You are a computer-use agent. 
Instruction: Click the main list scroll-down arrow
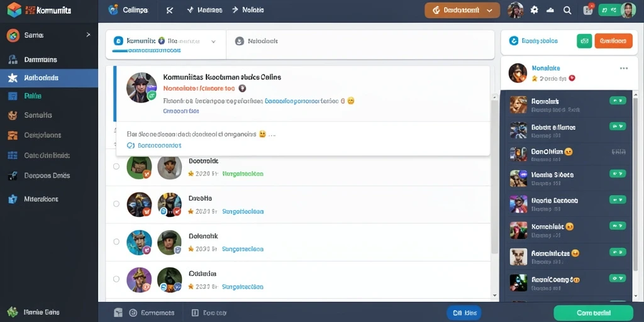coord(494,296)
